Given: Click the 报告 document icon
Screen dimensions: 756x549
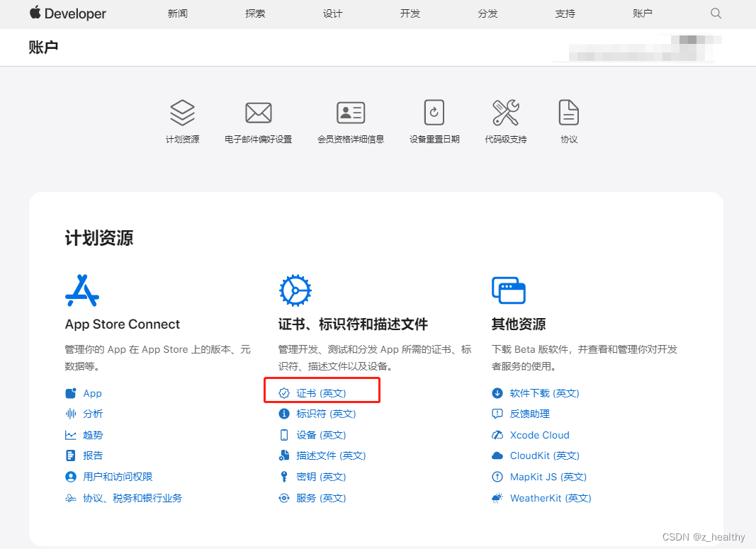Looking at the screenshot, I should tap(71, 455).
